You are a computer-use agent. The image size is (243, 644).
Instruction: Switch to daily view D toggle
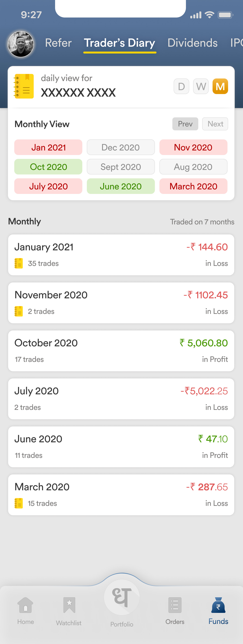(x=181, y=86)
